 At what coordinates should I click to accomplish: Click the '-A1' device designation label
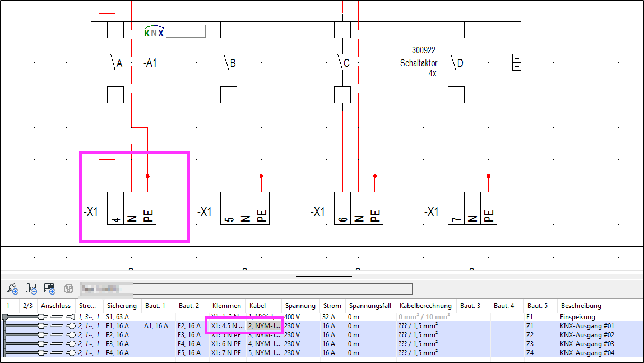[x=150, y=63]
